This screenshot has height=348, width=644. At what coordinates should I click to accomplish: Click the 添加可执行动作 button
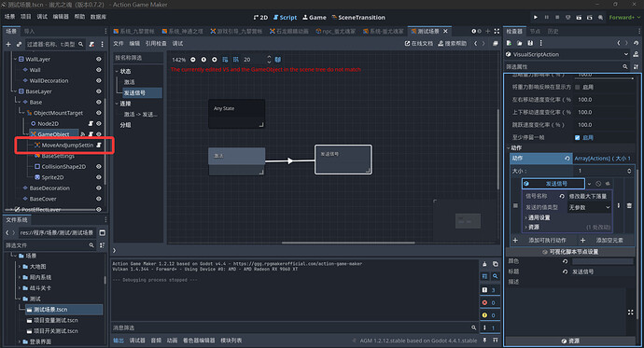[x=542, y=240]
